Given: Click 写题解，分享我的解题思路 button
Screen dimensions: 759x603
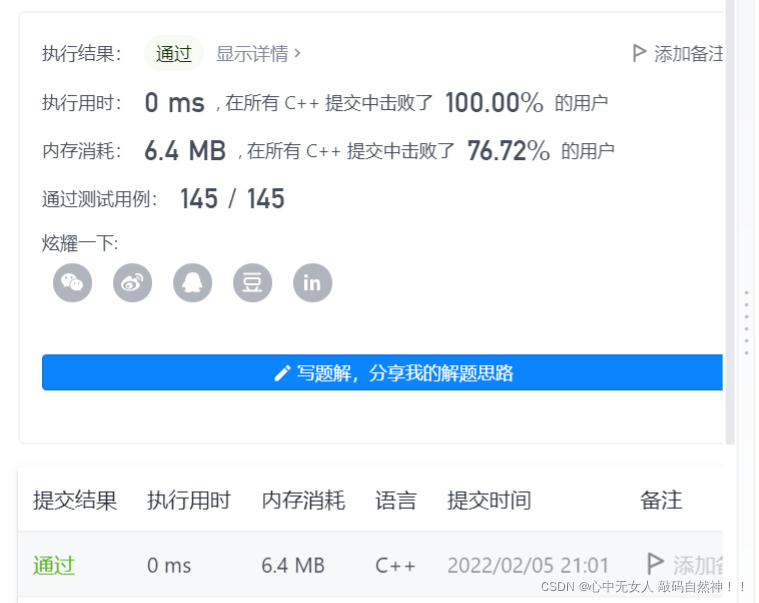Looking at the screenshot, I should (x=382, y=373).
